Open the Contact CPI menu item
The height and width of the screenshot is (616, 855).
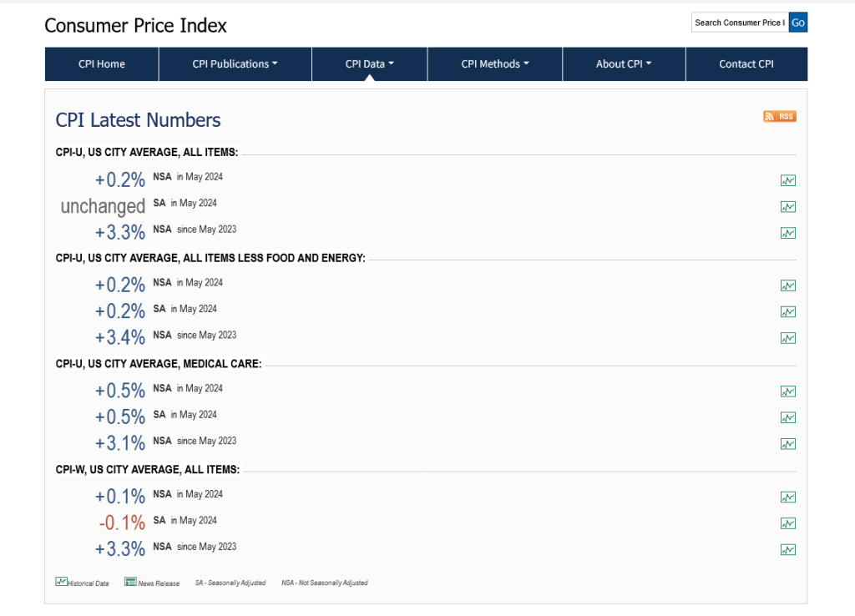pyautogui.click(x=746, y=64)
